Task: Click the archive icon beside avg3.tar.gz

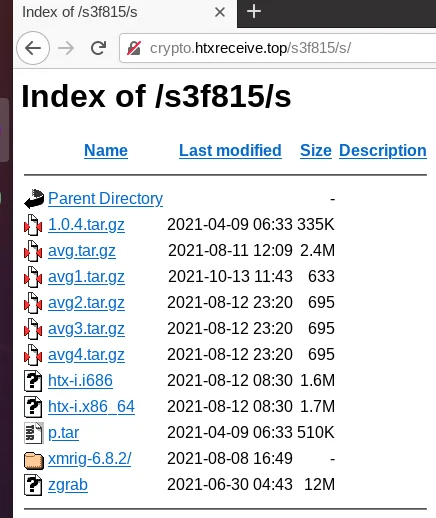Action: tap(33, 329)
